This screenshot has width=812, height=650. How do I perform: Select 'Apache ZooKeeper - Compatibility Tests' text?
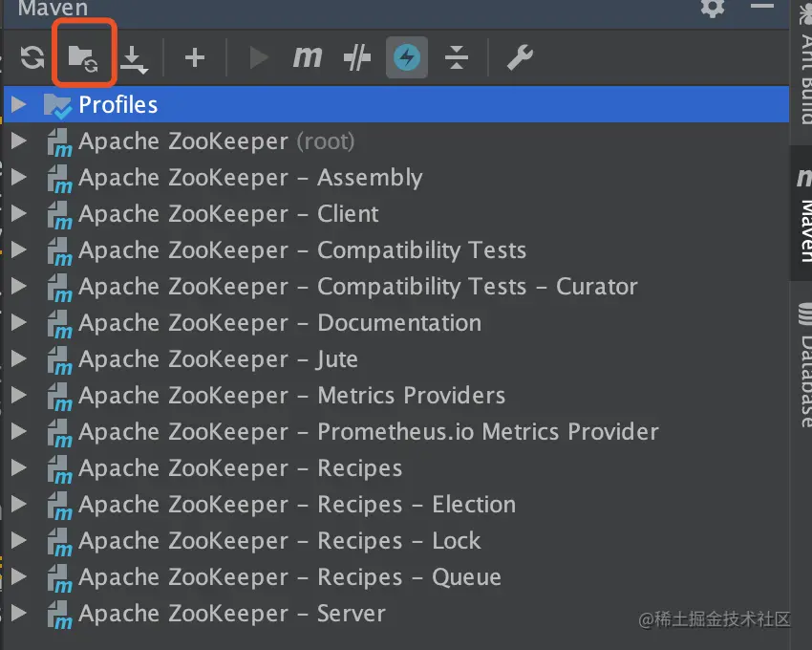pyautogui.click(x=303, y=250)
